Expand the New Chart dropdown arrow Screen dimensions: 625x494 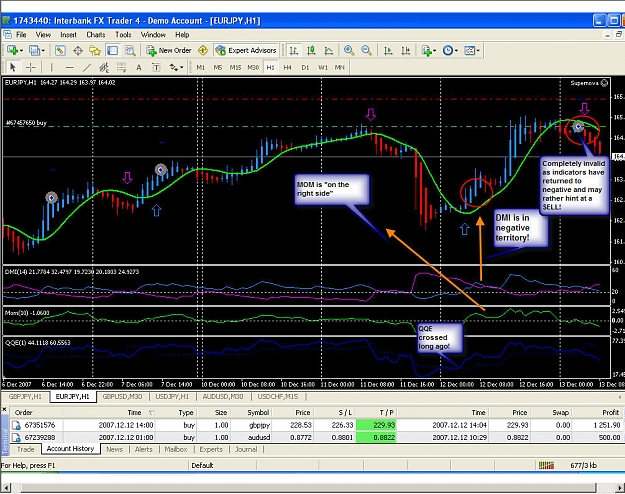click(x=22, y=51)
